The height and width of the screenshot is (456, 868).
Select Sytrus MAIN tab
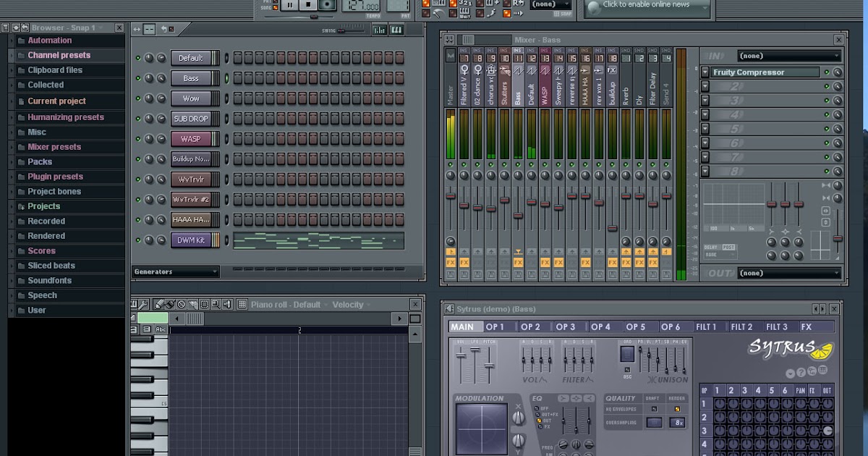tap(465, 327)
